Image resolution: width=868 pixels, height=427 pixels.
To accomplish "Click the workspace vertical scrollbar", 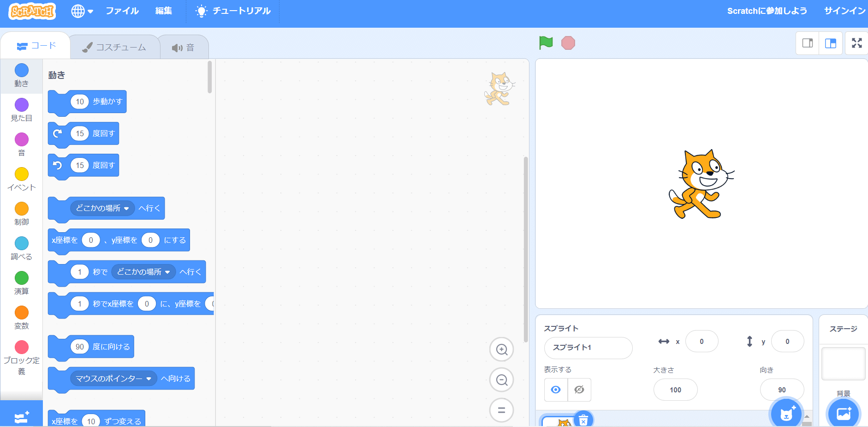I will [x=526, y=249].
